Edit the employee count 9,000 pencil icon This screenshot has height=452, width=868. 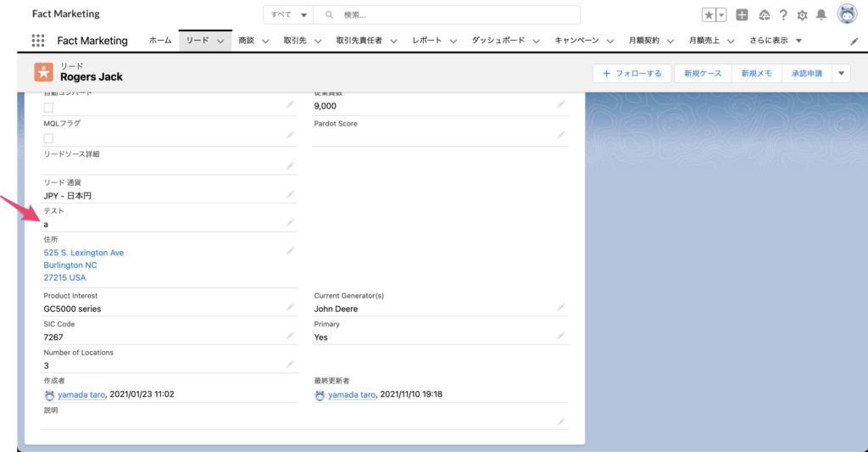pyautogui.click(x=561, y=104)
